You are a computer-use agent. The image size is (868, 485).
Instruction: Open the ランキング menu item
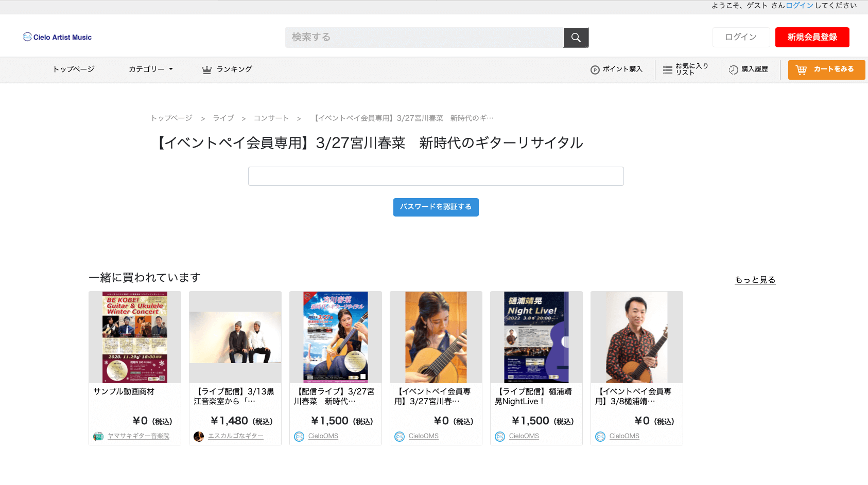[x=234, y=69]
